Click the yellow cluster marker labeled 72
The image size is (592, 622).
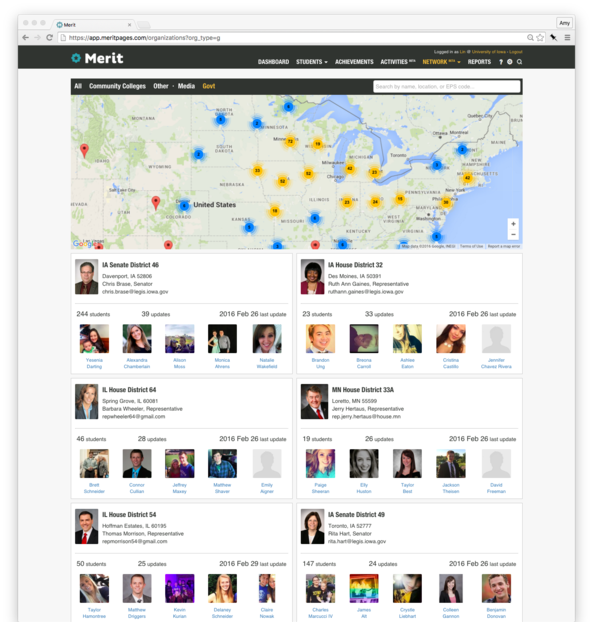click(290, 141)
